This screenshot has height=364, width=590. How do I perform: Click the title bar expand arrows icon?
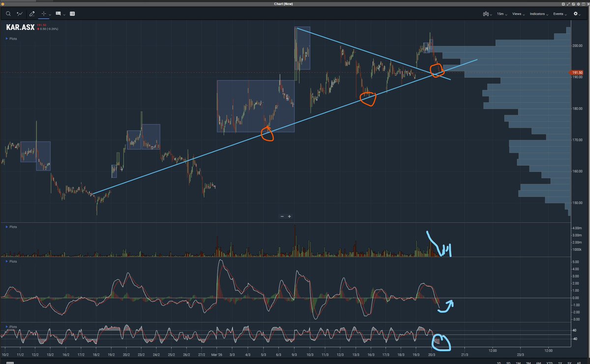(x=568, y=4)
